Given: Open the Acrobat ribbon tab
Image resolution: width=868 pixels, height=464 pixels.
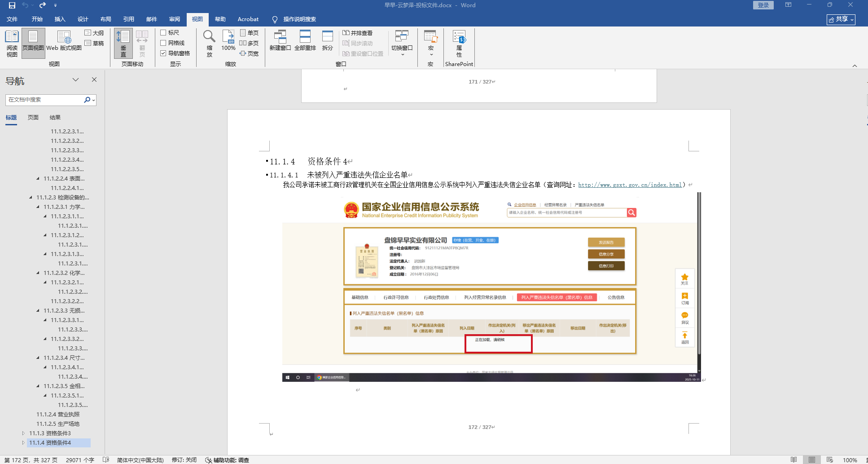Looking at the screenshot, I should click(x=248, y=19).
